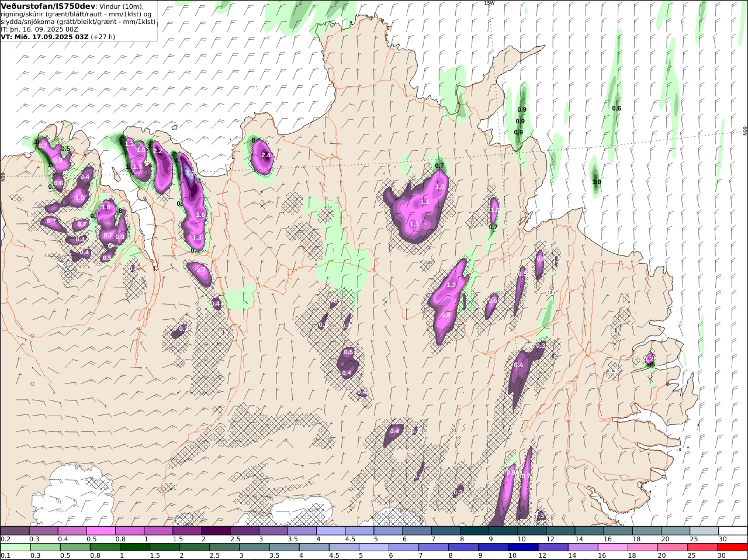Click the '2.2' precipitation value on map
The height and width of the screenshot is (560, 748).
tap(157, 151)
